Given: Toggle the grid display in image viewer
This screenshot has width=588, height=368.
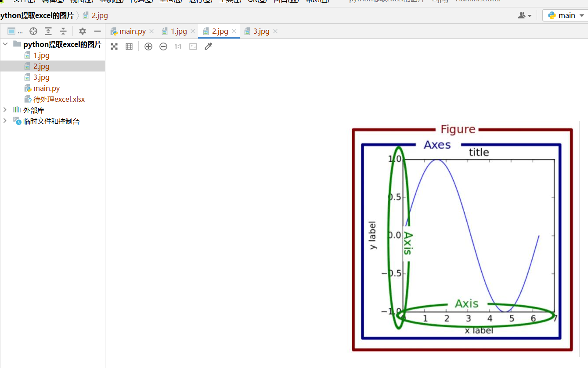Looking at the screenshot, I should click(129, 46).
